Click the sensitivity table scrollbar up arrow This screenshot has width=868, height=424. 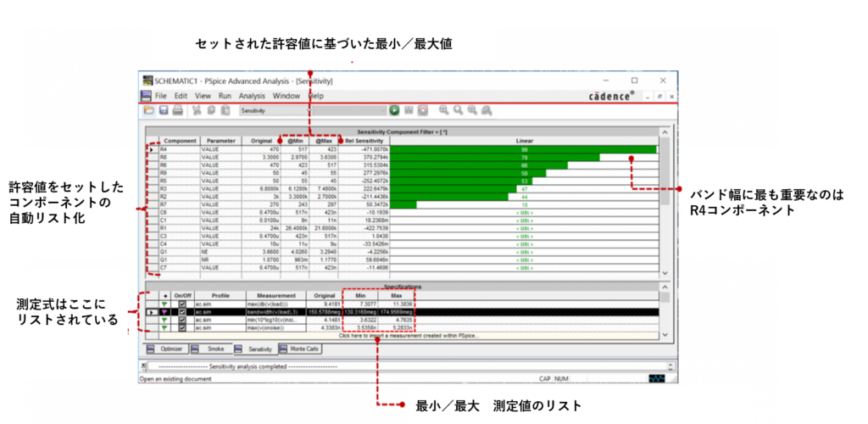click(x=665, y=132)
